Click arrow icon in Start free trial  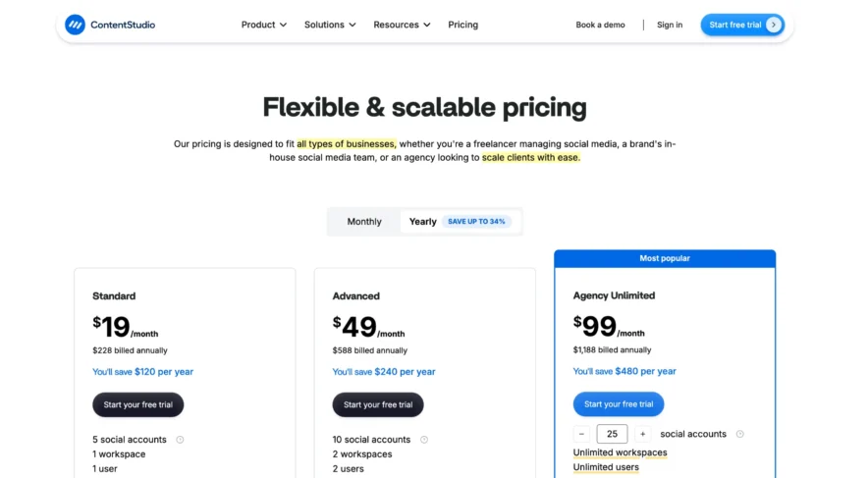click(774, 25)
